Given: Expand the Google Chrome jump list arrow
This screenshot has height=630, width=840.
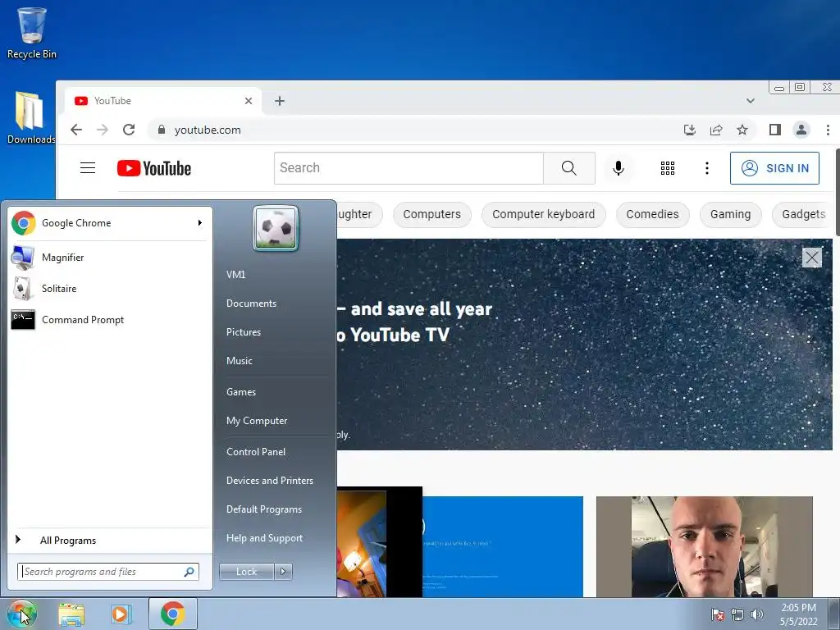Looking at the screenshot, I should [x=200, y=223].
